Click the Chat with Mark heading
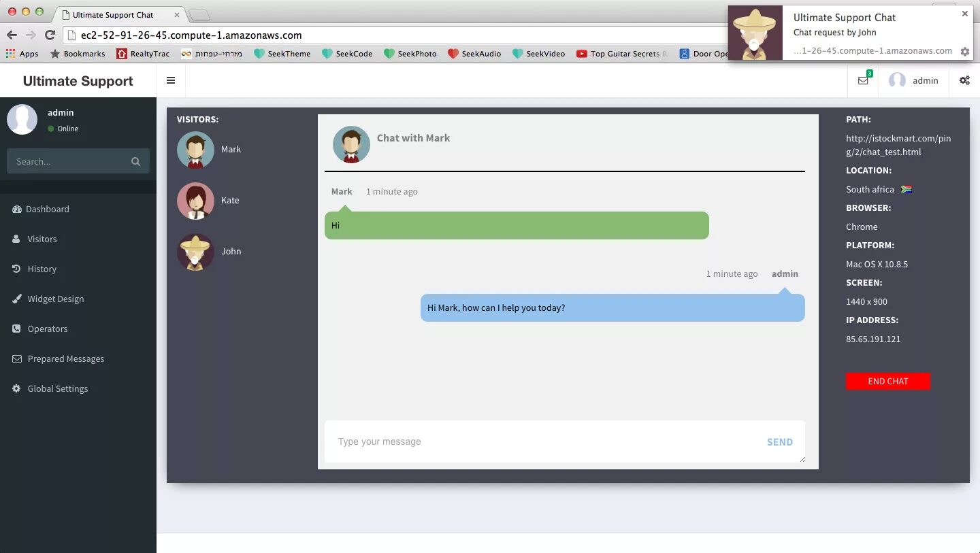The height and width of the screenshot is (553, 980). tap(413, 137)
